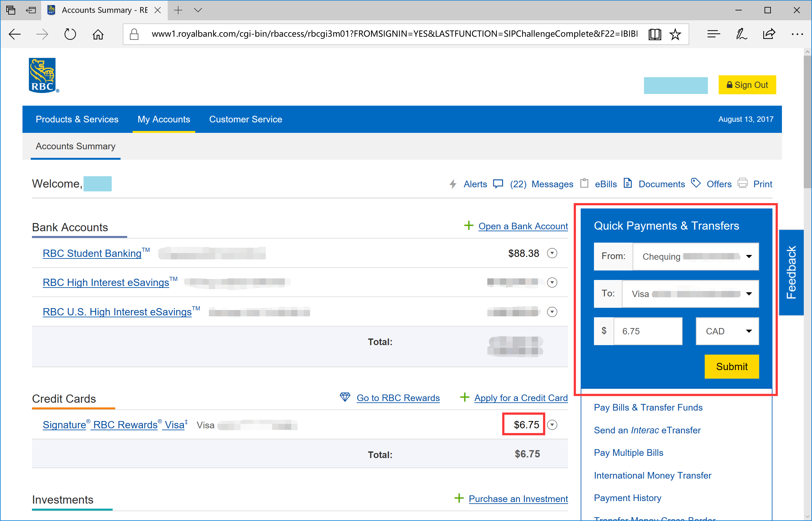Viewport: 812px width, 521px height.
Task: Click green plus beside Purchase an Investment
Action: 459,498
